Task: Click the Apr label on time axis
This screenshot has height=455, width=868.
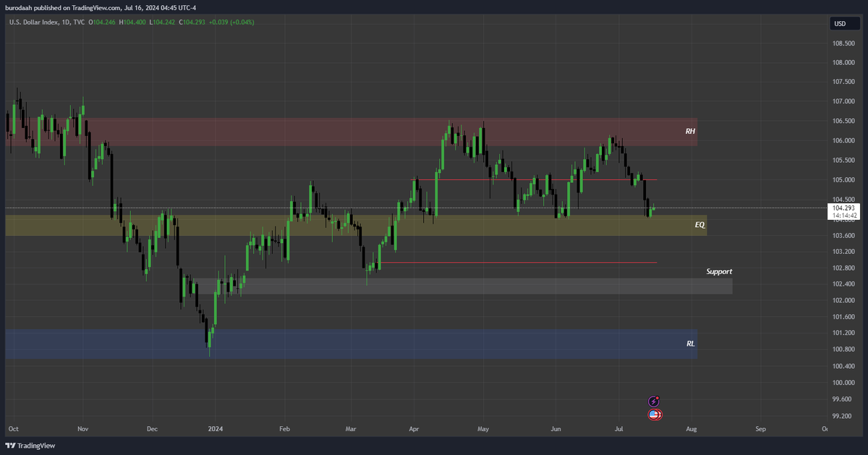Action: pos(414,428)
